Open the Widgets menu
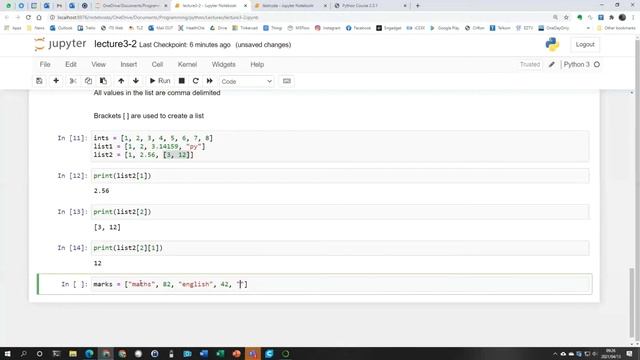Image resolution: width=640 pixels, height=360 pixels. tap(223, 64)
